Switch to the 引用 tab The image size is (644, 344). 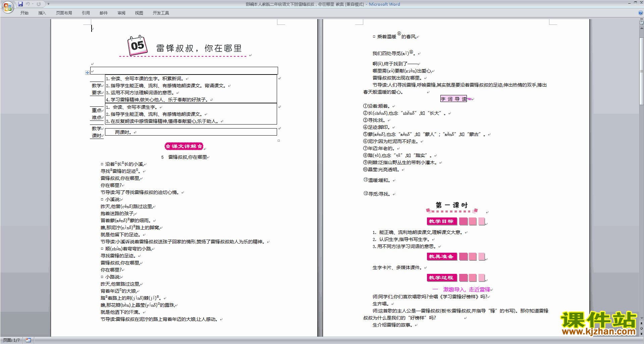86,13
